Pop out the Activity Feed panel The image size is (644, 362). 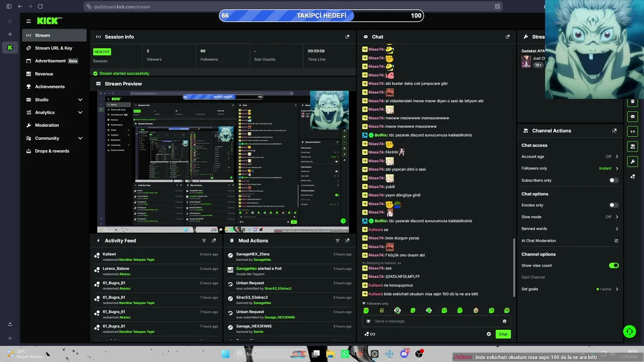[x=214, y=241]
